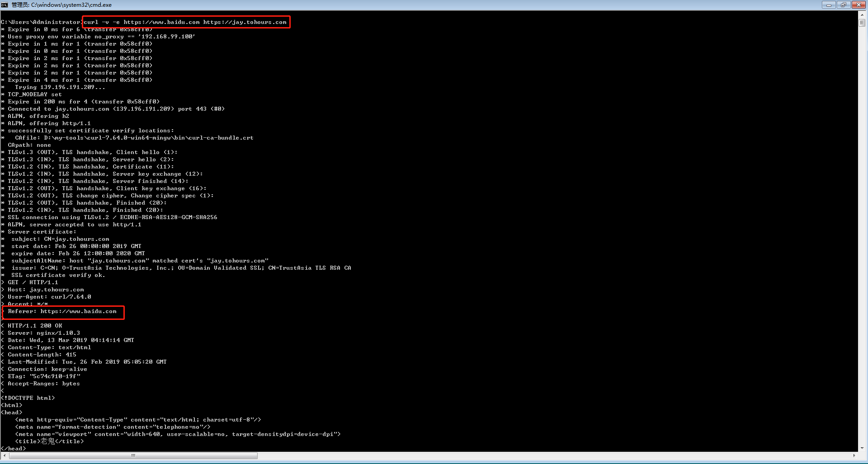Click the Server: nginx/1.10.3 line
The width and height of the screenshot is (868, 464).
(44, 333)
